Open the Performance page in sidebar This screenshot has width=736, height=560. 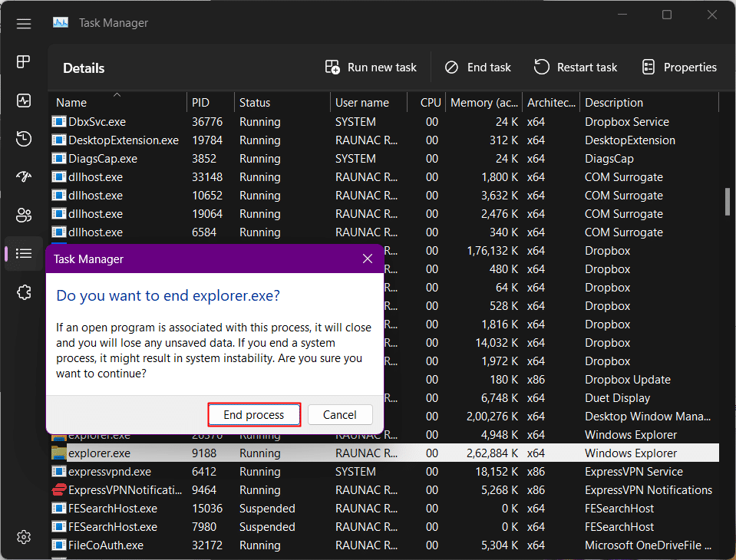coord(24,100)
